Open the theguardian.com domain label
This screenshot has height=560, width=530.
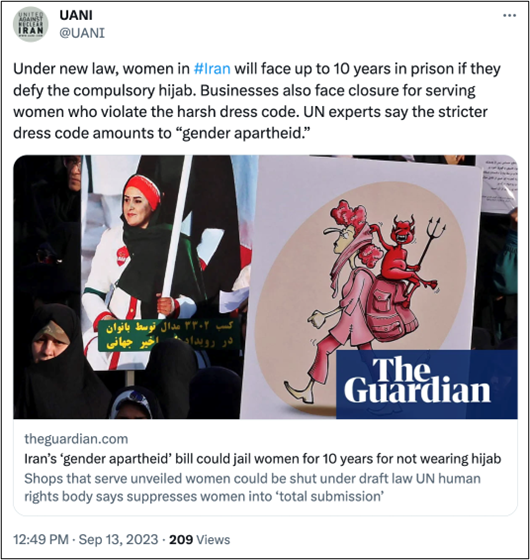coord(76,439)
